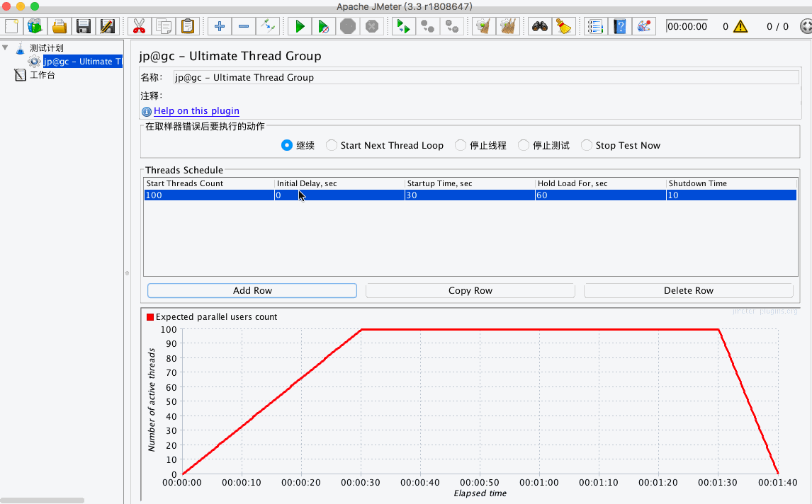Paste element using the clipboard icon
Screen dimensions: 812x504
tap(186, 25)
